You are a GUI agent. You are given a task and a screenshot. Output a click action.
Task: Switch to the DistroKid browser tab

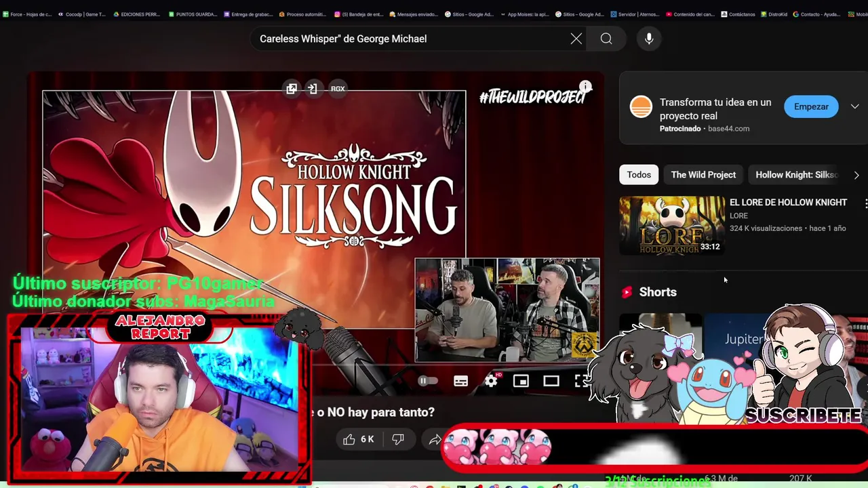click(773, 14)
